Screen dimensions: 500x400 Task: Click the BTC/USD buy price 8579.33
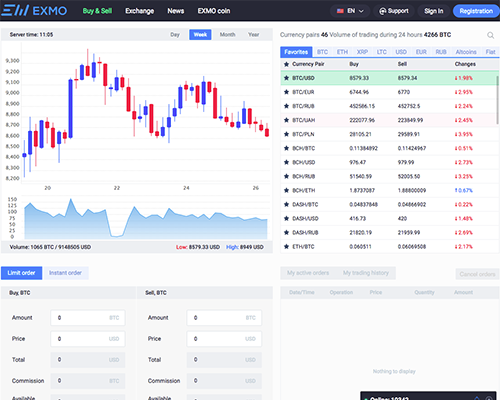(359, 78)
